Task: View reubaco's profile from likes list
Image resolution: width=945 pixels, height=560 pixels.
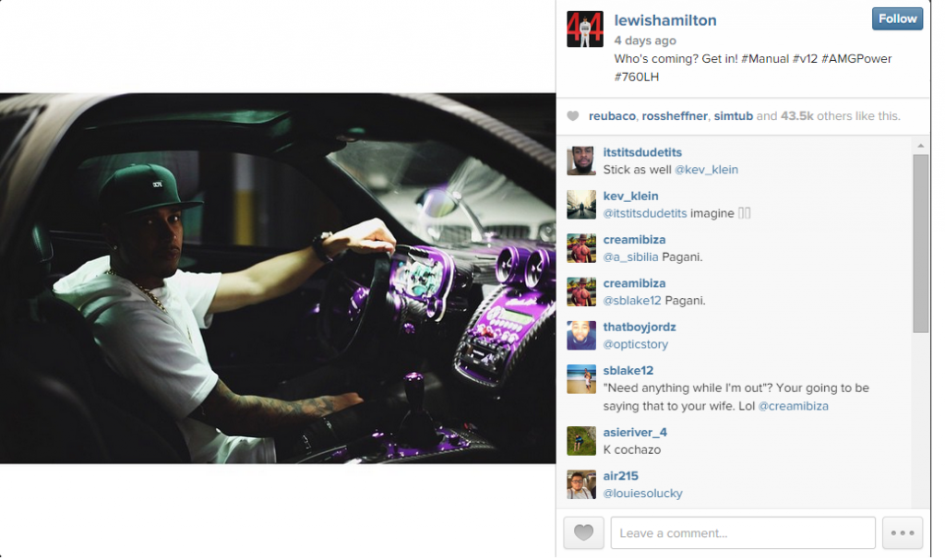Action: [x=612, y=115]
